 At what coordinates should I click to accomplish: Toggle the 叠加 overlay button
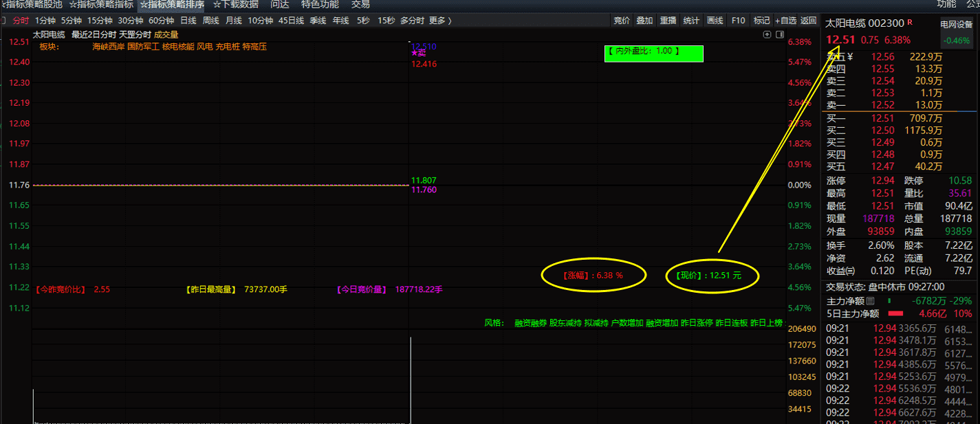pos(644,21)
